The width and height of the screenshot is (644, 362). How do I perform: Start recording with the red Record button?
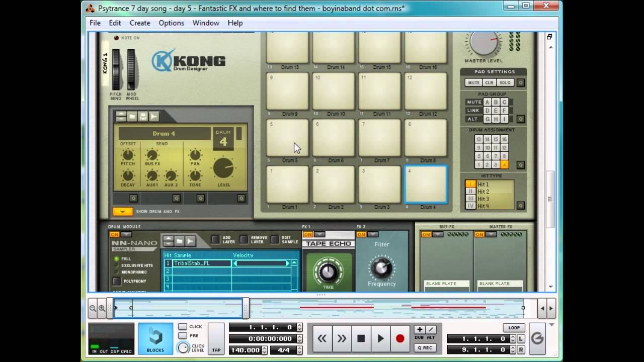coord(400,338)
